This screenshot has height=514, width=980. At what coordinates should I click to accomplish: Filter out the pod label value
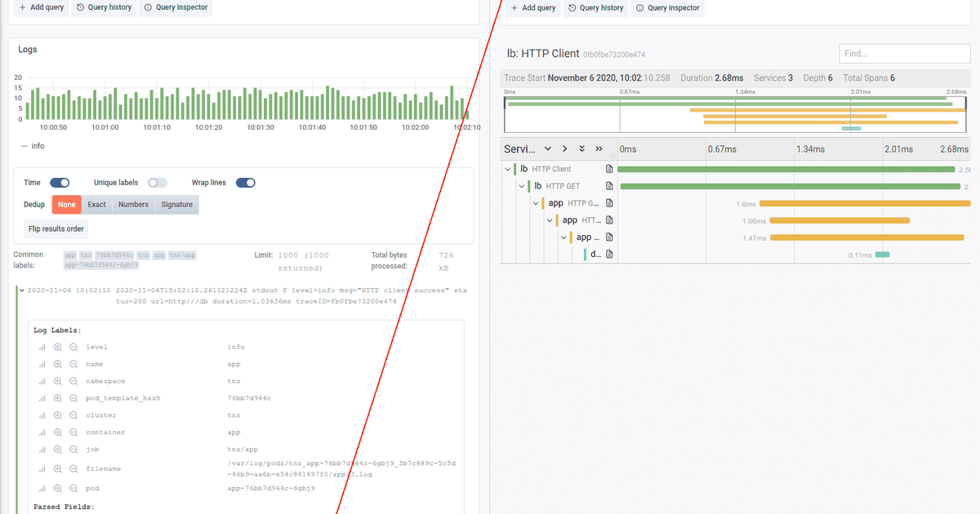click(x=73, y=488)
